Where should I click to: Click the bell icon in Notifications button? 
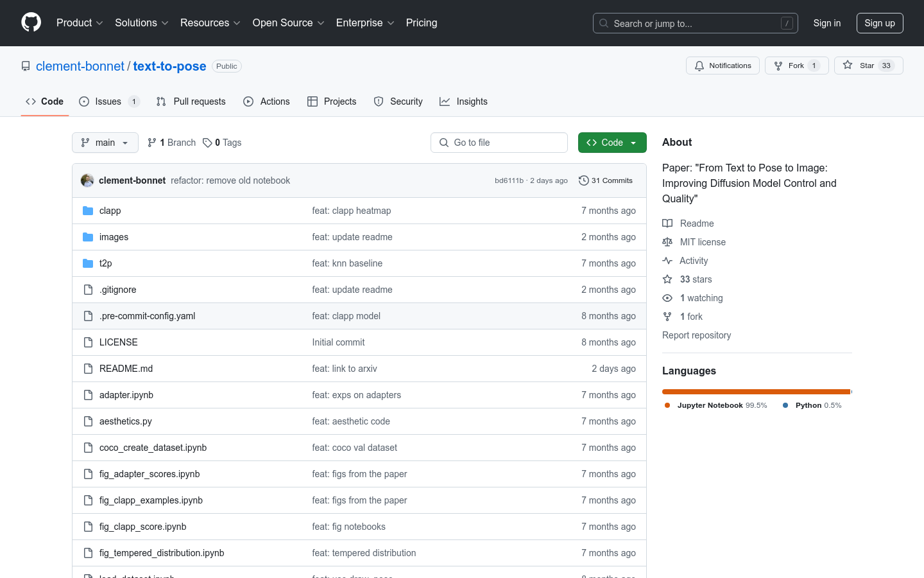[699, 66]
